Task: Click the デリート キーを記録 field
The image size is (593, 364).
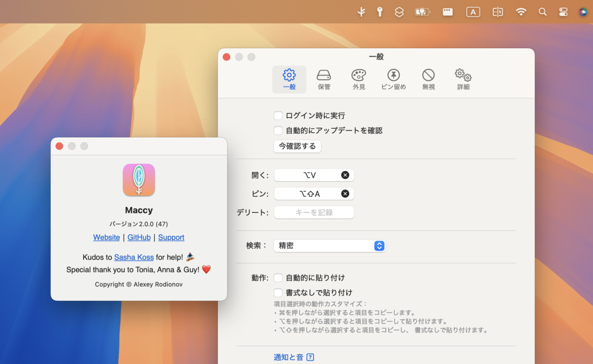Action: [314, 213]
